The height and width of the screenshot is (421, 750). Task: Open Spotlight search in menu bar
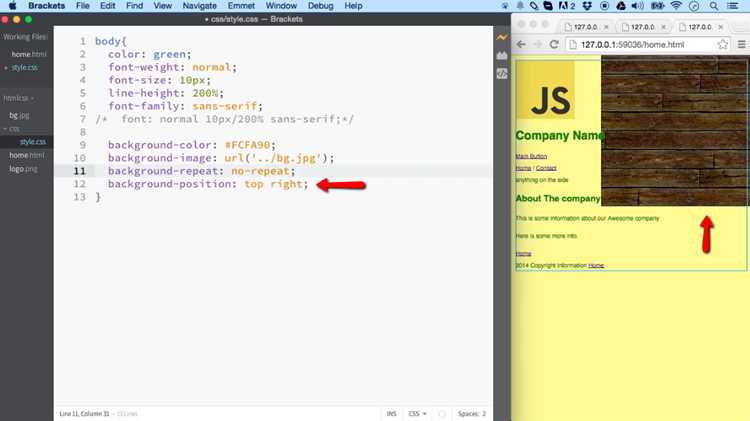point(714,6)
